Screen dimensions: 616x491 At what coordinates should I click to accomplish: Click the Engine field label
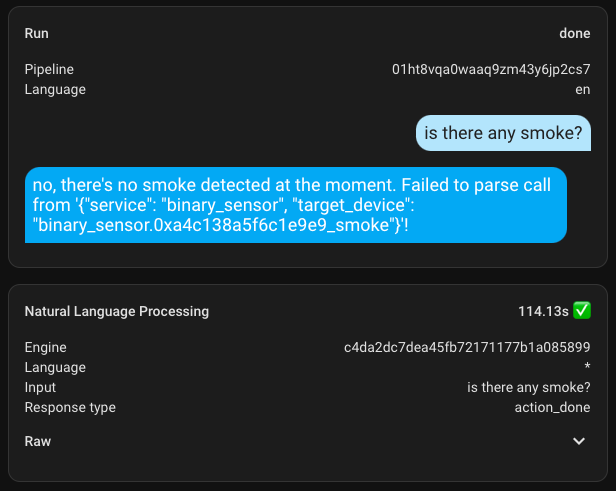(46, 348)
